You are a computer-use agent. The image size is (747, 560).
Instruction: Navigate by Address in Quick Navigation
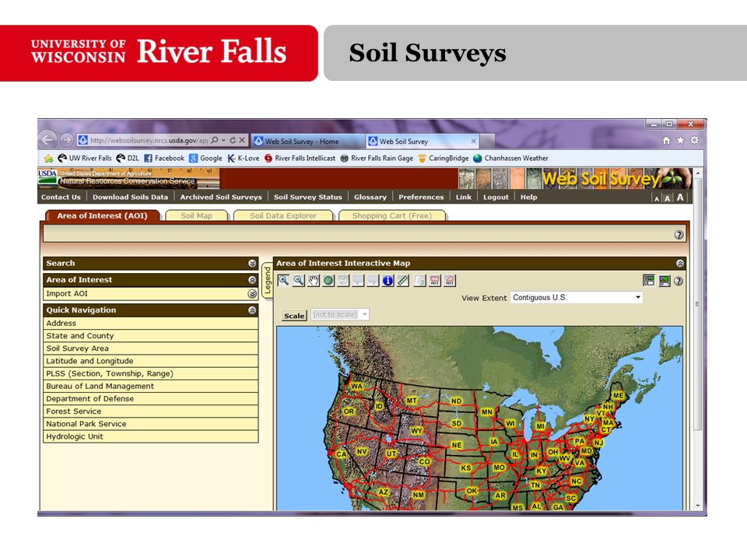pos(150,324)
